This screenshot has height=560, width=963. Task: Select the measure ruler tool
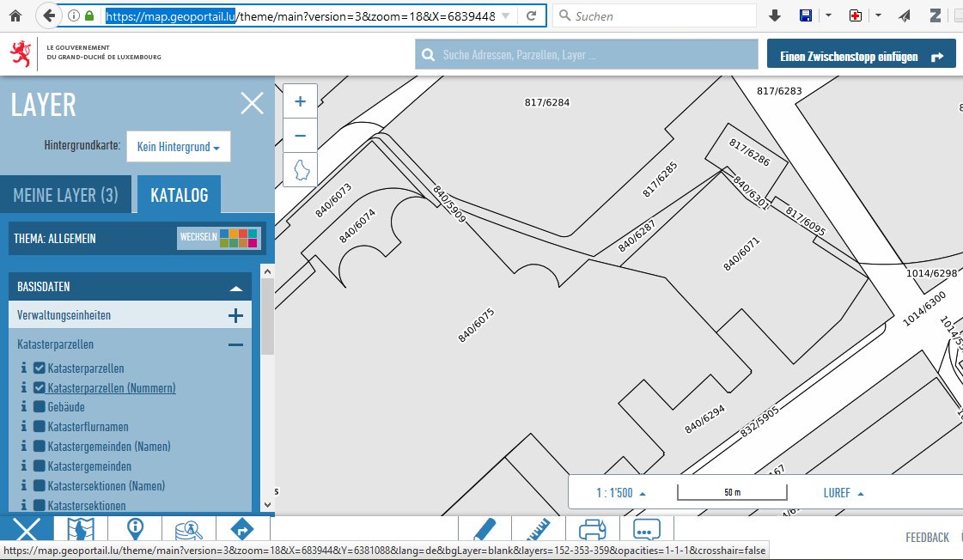coord(539,532)
